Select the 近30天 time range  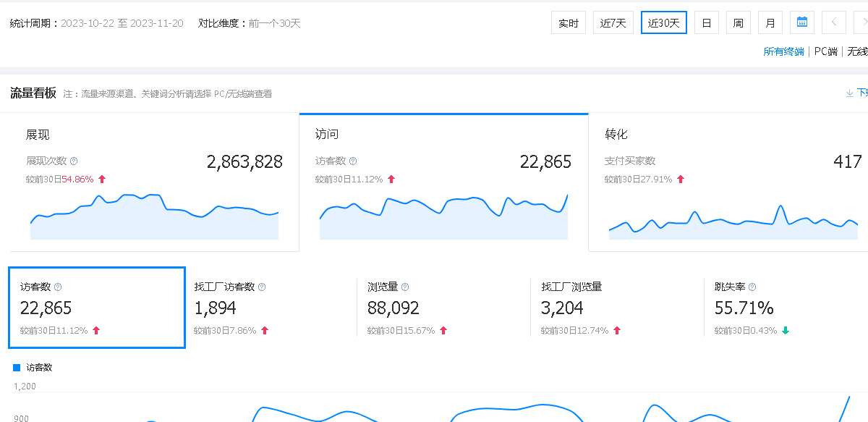[x=663, y=22]
